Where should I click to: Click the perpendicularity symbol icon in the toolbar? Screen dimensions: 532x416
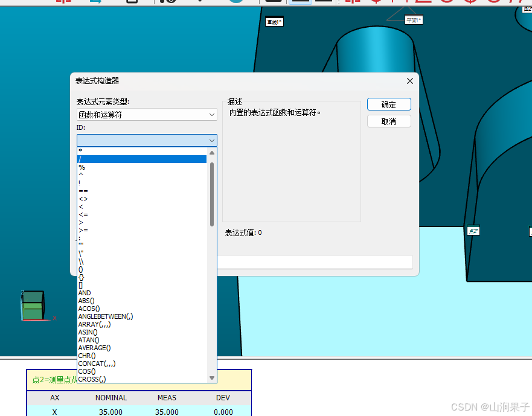pos(393,2)
